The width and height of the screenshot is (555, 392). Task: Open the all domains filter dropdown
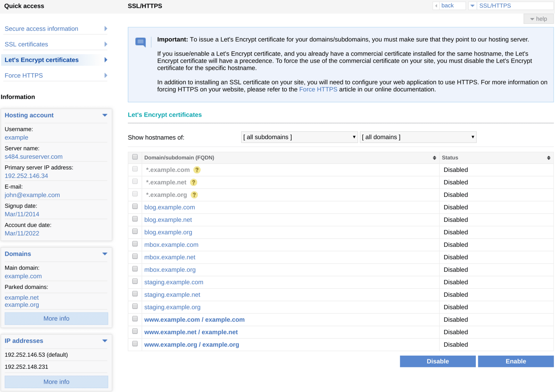click(418, 137)
